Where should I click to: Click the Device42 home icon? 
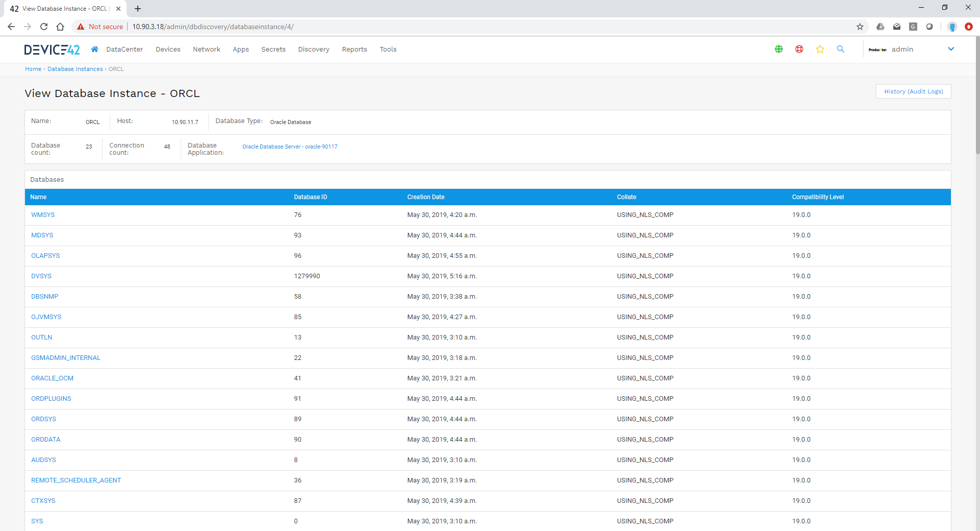pyautogui.click(x=94, y=49)
